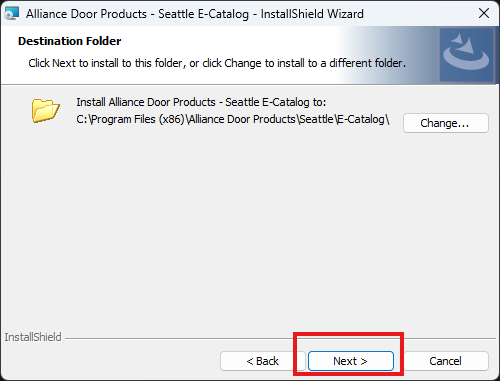500x381 pixels.
Task: Click the blue gradient header banner
Action: pos(250,55)
